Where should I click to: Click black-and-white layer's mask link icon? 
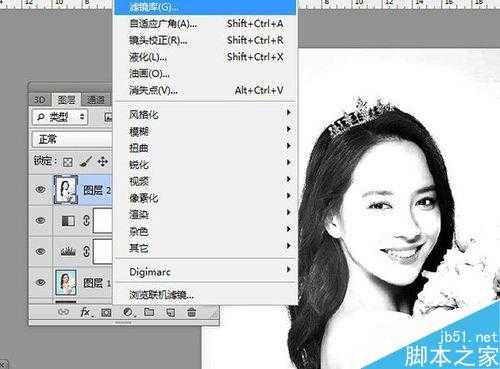coord(86,220)
